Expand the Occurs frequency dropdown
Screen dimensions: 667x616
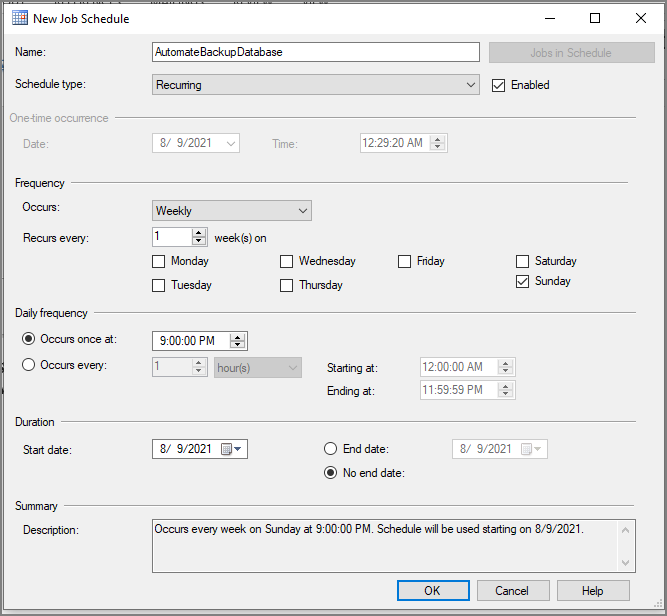point(303,211)
